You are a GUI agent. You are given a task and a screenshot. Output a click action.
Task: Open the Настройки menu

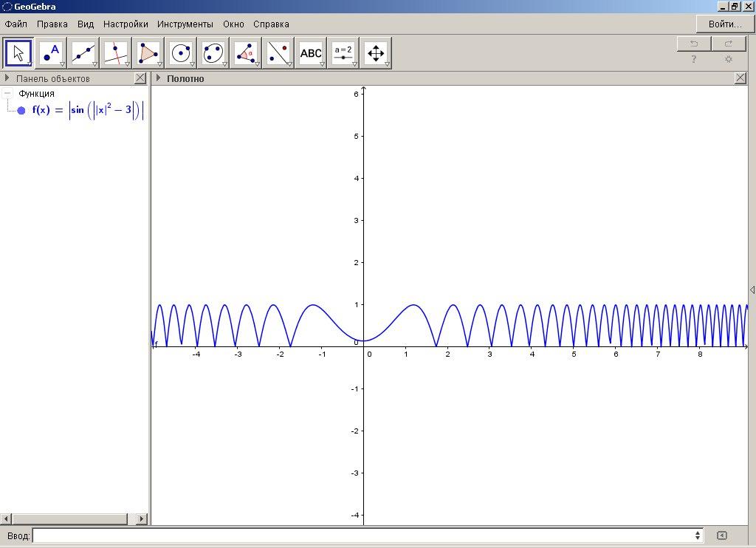coord(126,24)
